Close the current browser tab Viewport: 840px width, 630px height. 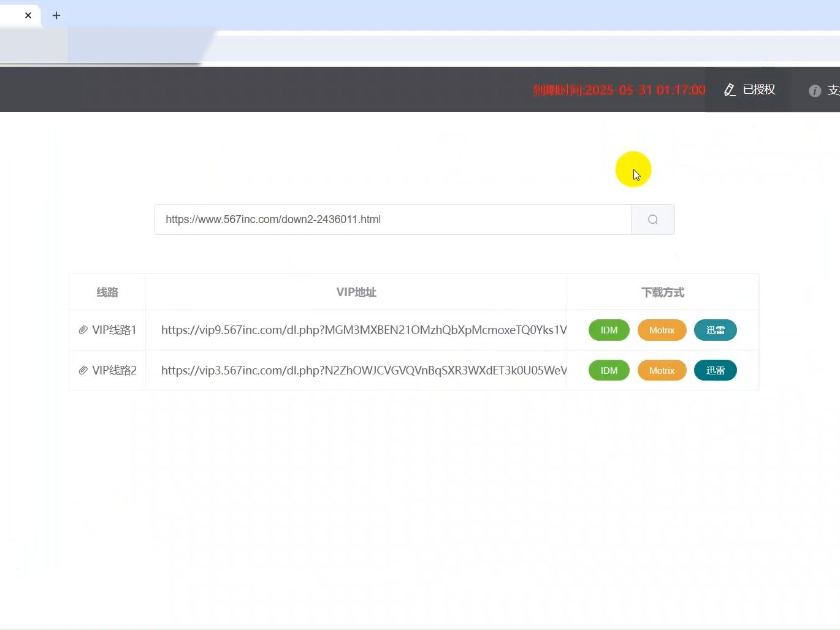coord(28,15)
